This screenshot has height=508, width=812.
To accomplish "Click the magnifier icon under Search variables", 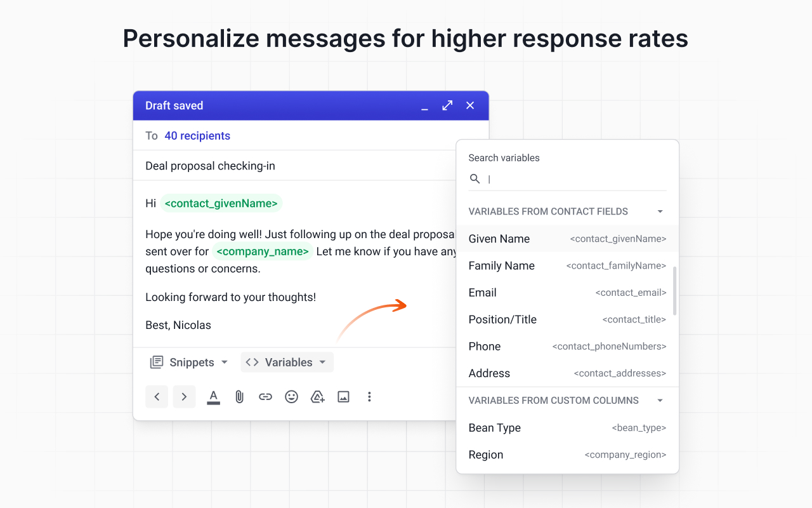I will click(475, 179).
